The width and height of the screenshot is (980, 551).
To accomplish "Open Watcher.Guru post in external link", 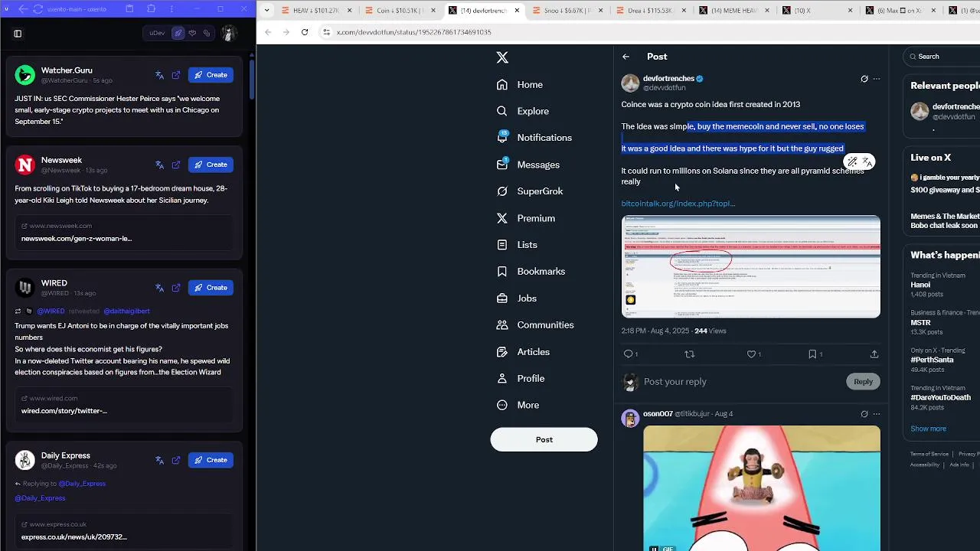I will point(176,75).
